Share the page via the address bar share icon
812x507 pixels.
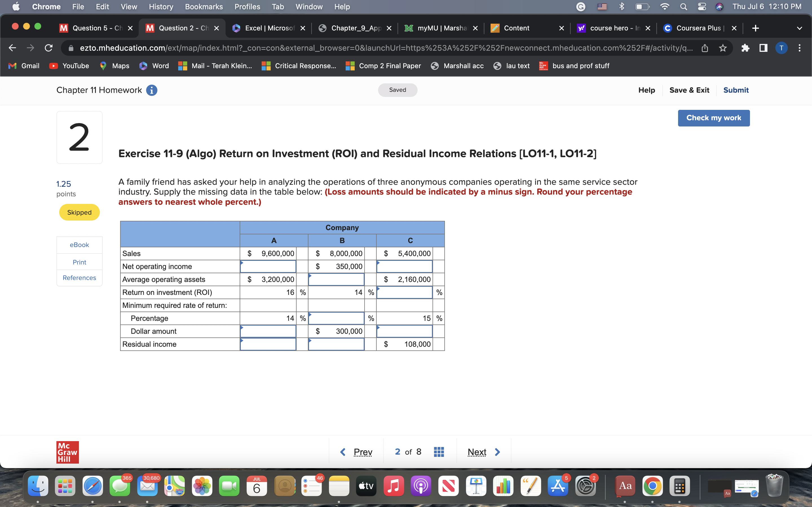[x=705, y=48]
